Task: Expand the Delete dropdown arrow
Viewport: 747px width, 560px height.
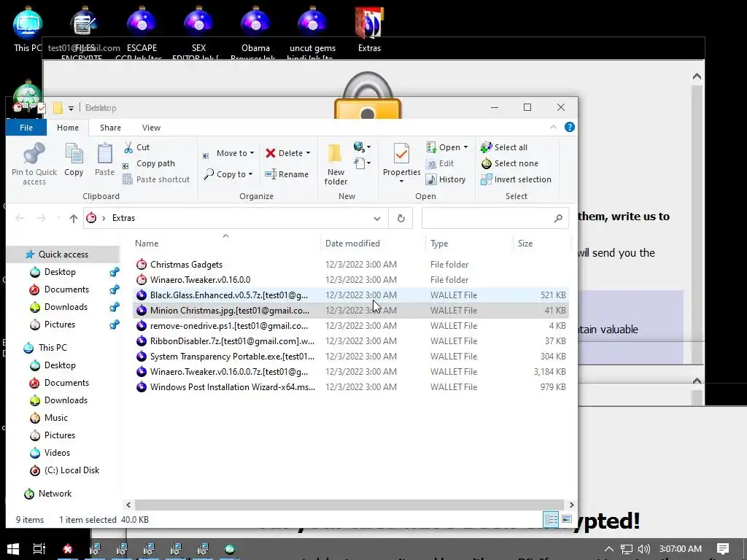Action: pos(309,153)
